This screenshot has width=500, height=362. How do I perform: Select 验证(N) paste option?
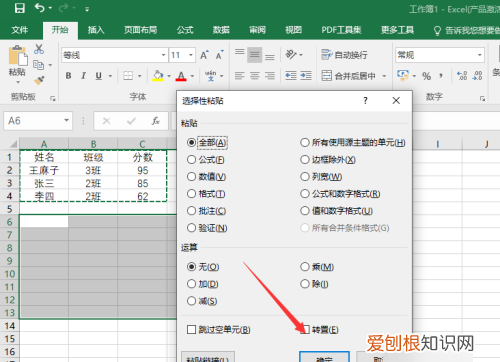[207, 228]
